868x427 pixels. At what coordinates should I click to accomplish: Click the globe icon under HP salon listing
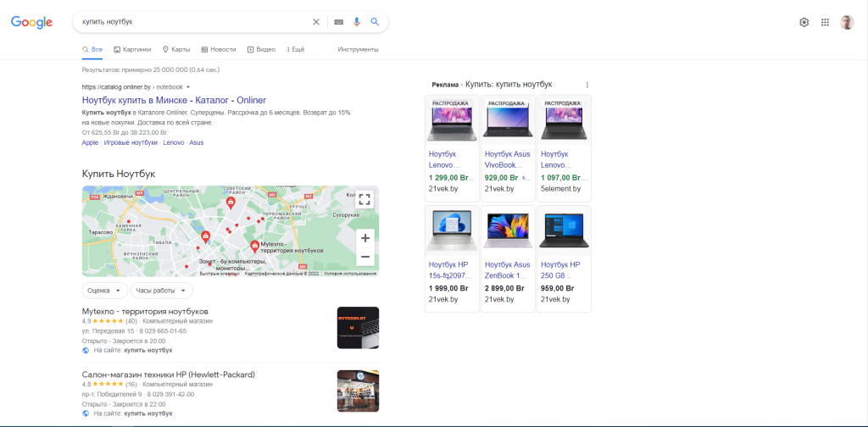86,413
